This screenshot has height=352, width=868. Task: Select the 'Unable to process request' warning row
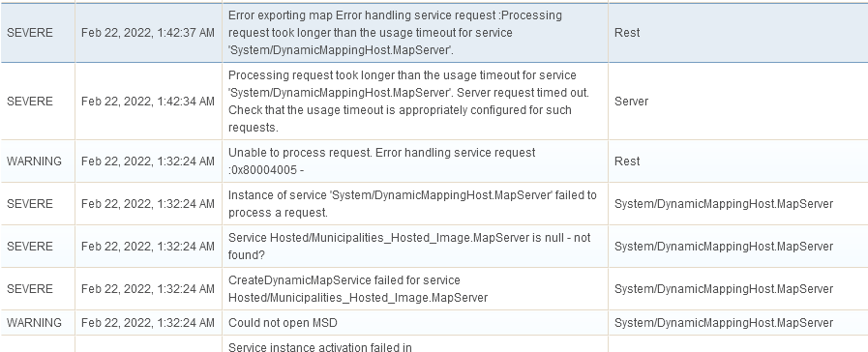click(x=434, y=161)
